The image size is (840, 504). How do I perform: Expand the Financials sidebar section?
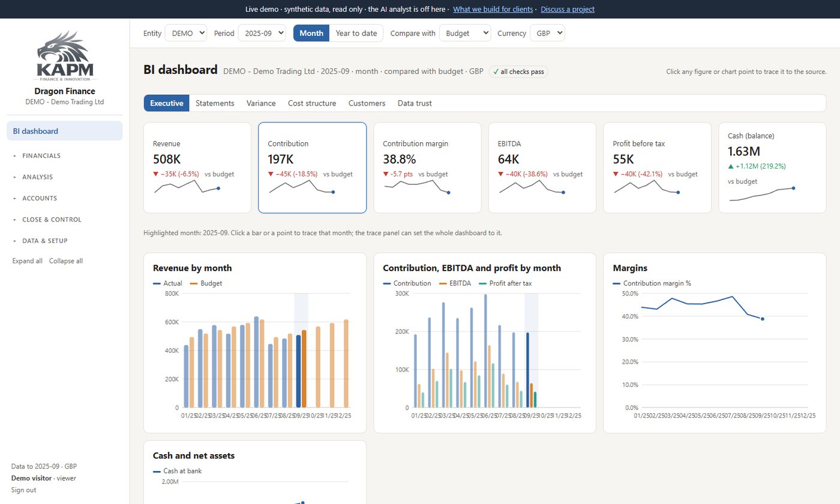coord(65,156)
